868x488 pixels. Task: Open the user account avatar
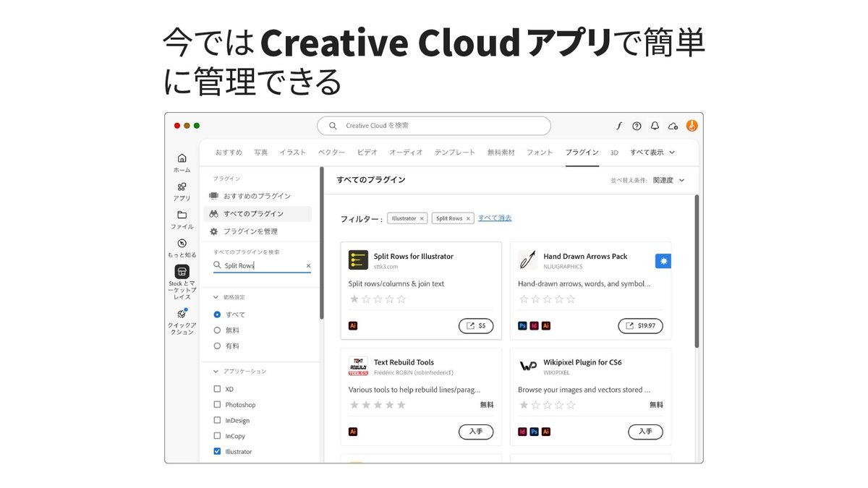tap(692, 126)
